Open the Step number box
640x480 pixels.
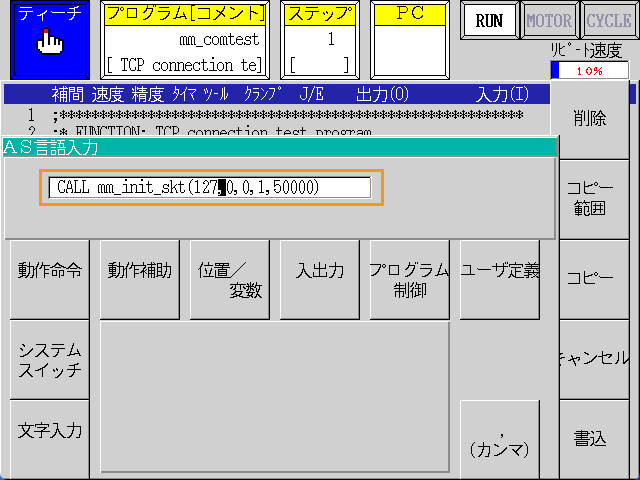pos(320,40)
